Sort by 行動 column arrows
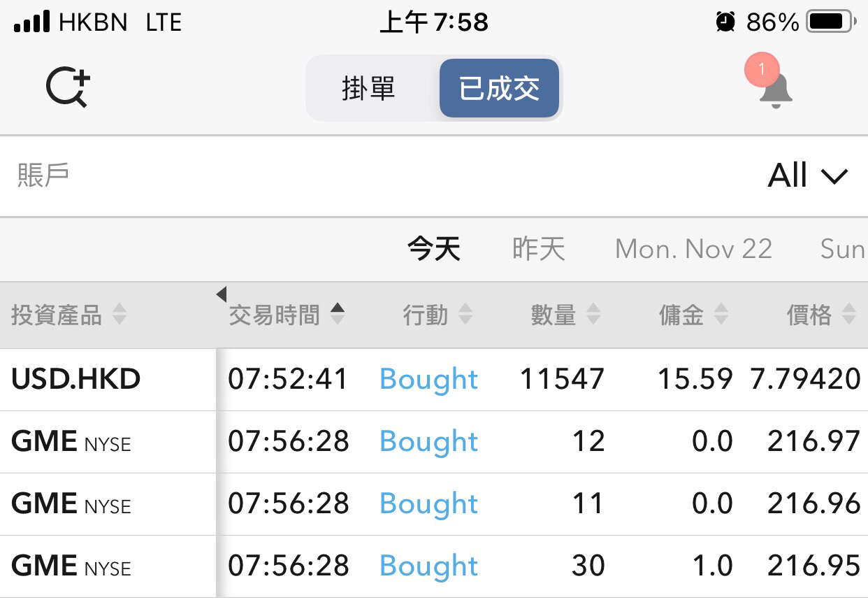The image size is (868, 616). 465,315
